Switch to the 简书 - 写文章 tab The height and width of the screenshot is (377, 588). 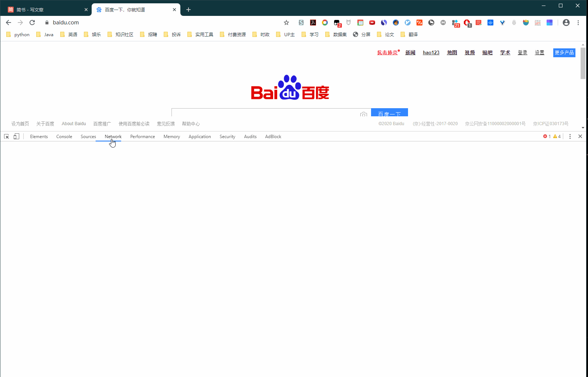[45, 10]
